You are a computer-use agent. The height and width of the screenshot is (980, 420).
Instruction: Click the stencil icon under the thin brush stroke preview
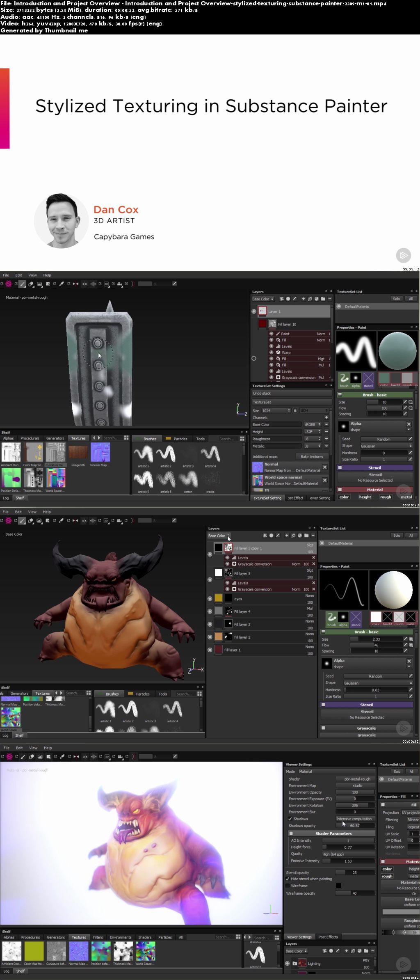(356, 618)
